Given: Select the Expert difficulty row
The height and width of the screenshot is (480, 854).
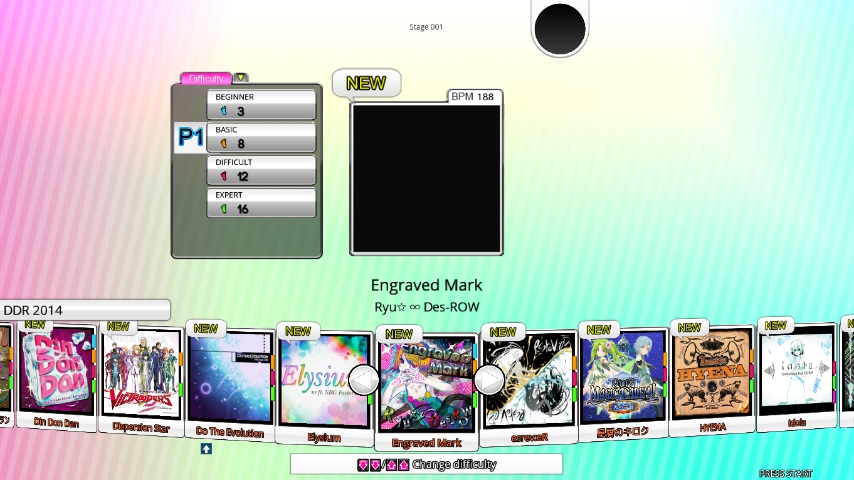Looking at the screenshot, I should coord(261,203).
